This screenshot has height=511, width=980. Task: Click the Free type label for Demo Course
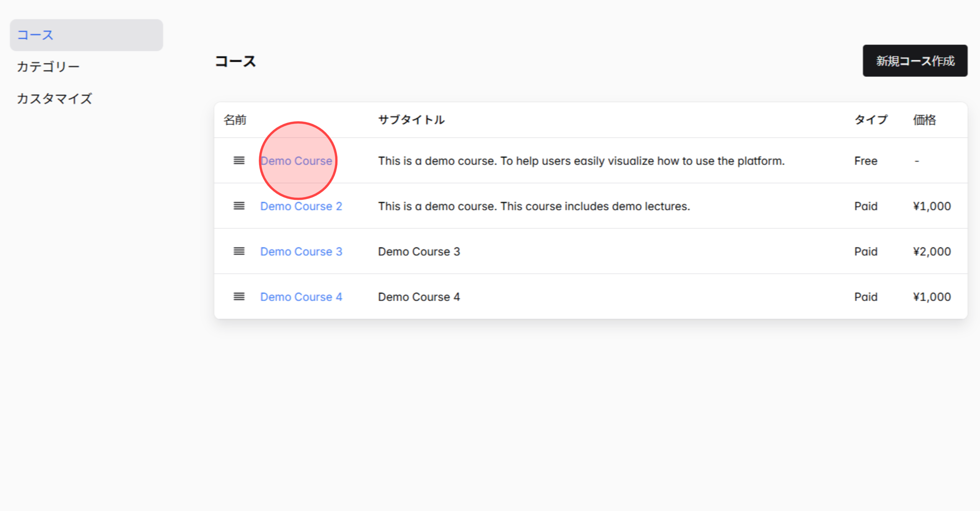tap(866, 160)
